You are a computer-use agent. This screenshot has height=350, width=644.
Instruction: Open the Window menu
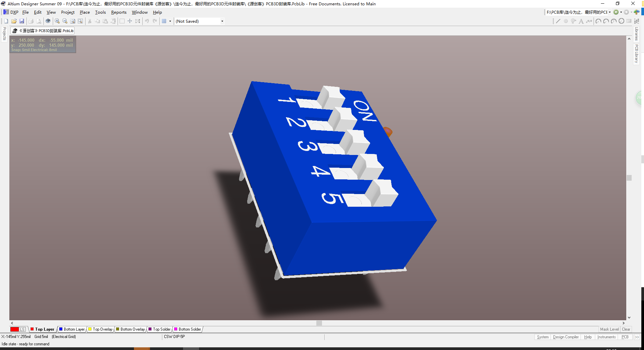point(140,12)
